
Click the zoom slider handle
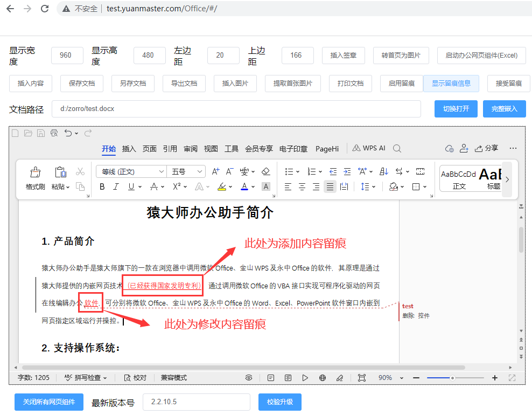(452, 378)
